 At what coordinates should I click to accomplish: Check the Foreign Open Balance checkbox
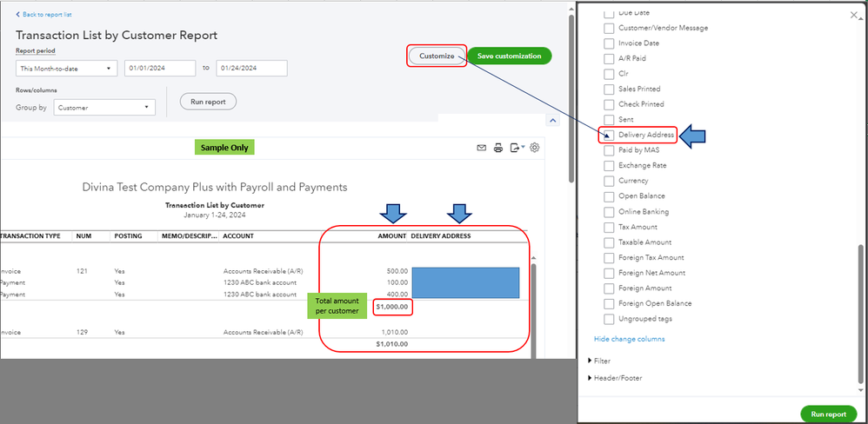[609, 303]
